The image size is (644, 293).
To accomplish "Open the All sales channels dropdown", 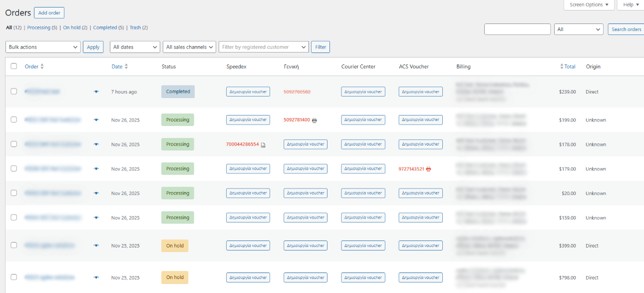I will coord(189,47).
